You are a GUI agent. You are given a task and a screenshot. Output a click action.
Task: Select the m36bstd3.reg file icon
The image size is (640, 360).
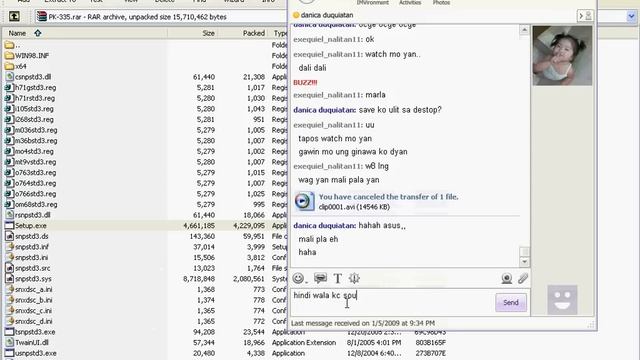tap(9, 140)
